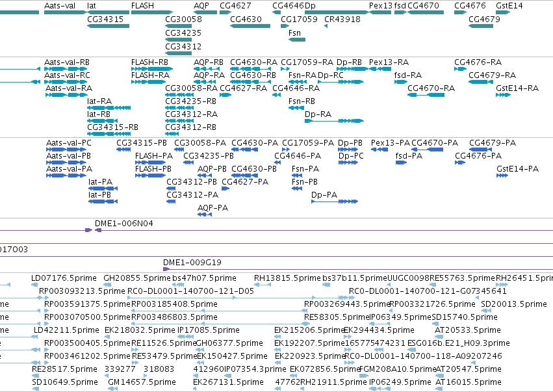Viewport: 553px width, 392px height.
Task: Click transcript fsd-RA
Action: click(x=407, y=75)
